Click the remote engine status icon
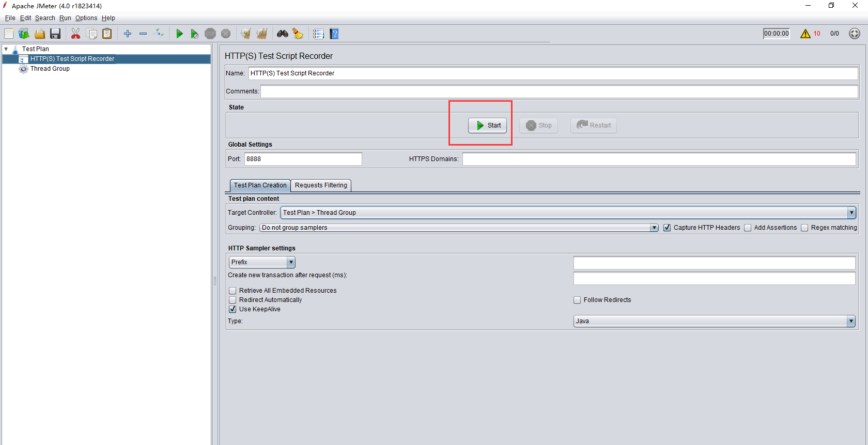This screenshot has width=868, height=445. click(855, 34)
